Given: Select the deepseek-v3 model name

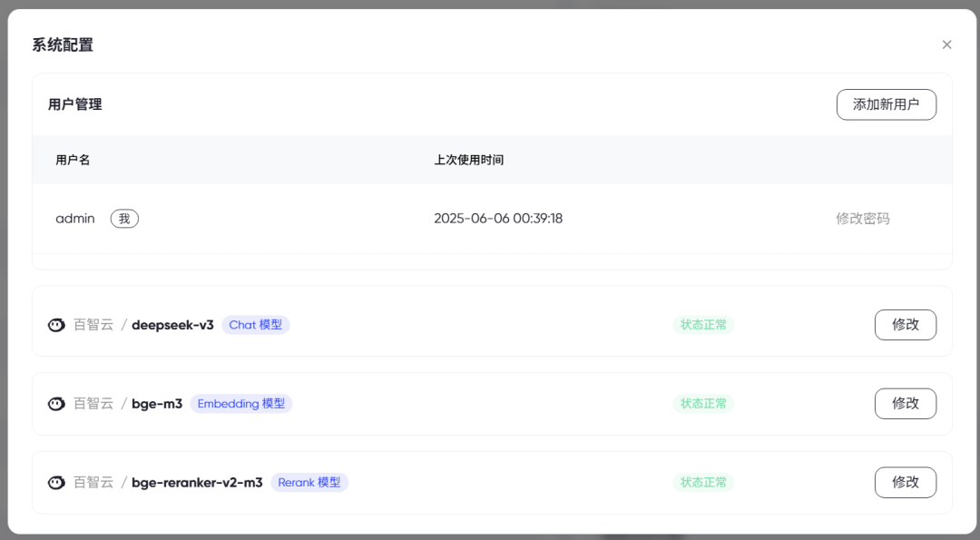Looking at the screenshot, I should click(174, 324).
